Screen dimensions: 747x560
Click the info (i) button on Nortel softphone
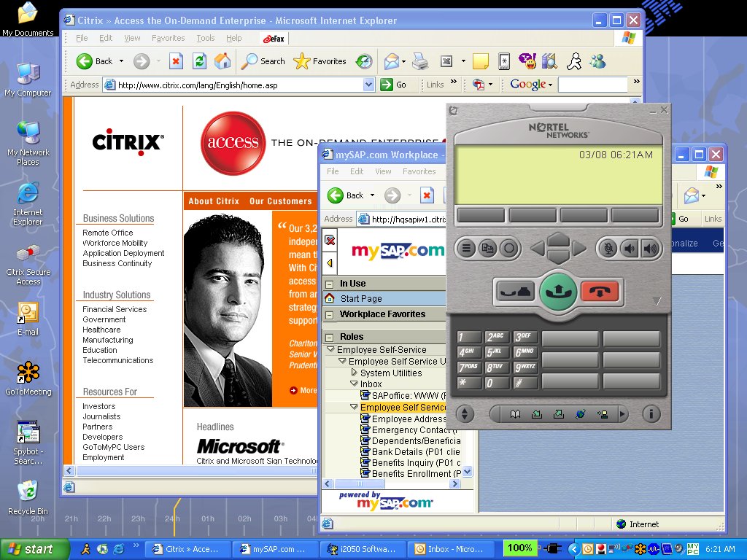click(651, 413)
